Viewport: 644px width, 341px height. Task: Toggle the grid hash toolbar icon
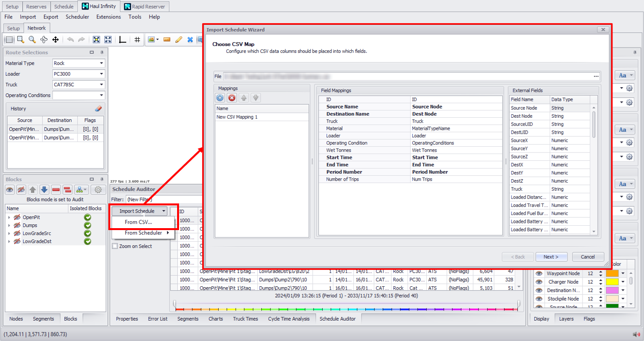(x=137, y=40)
